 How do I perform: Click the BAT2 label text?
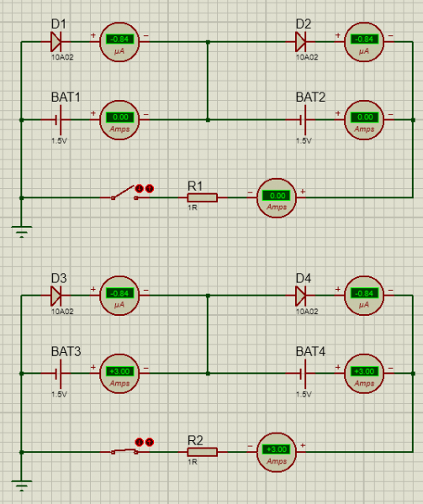click(x=310, y=97)
